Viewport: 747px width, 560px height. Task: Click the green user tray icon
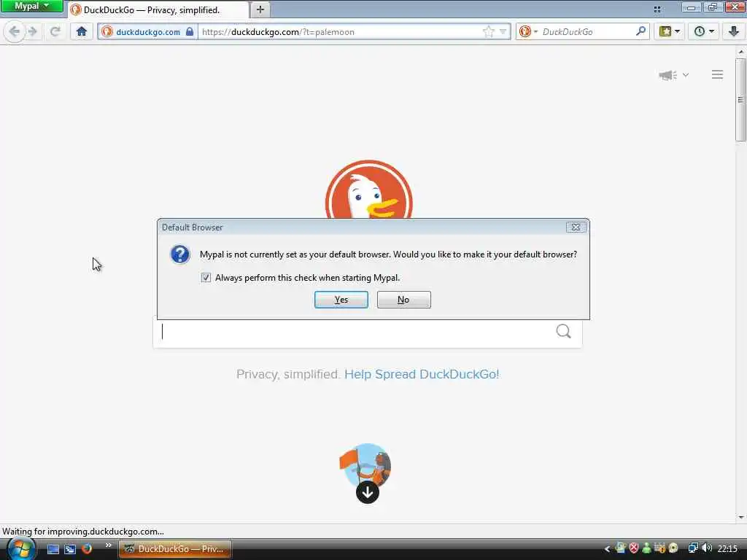click(646, 548)
